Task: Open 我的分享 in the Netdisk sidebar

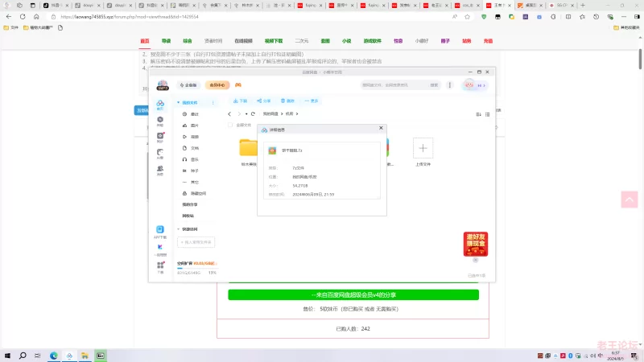Action: pos(190,204)
